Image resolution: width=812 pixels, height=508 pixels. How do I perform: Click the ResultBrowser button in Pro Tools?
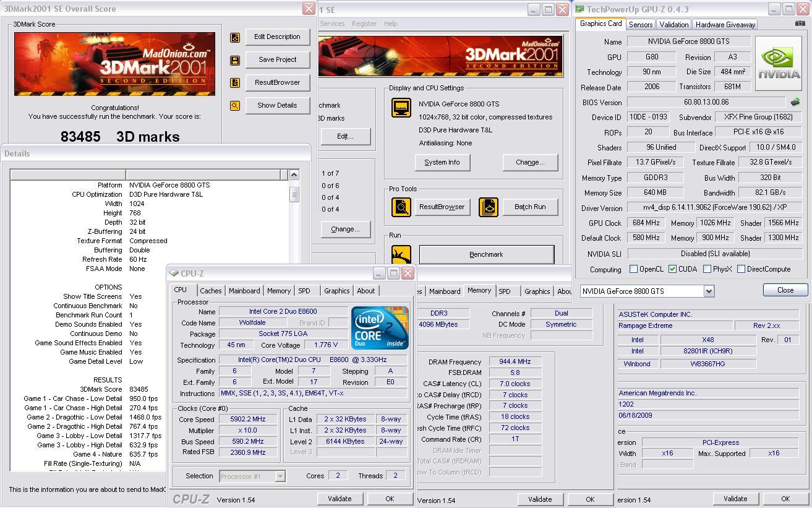pos(442,207)
